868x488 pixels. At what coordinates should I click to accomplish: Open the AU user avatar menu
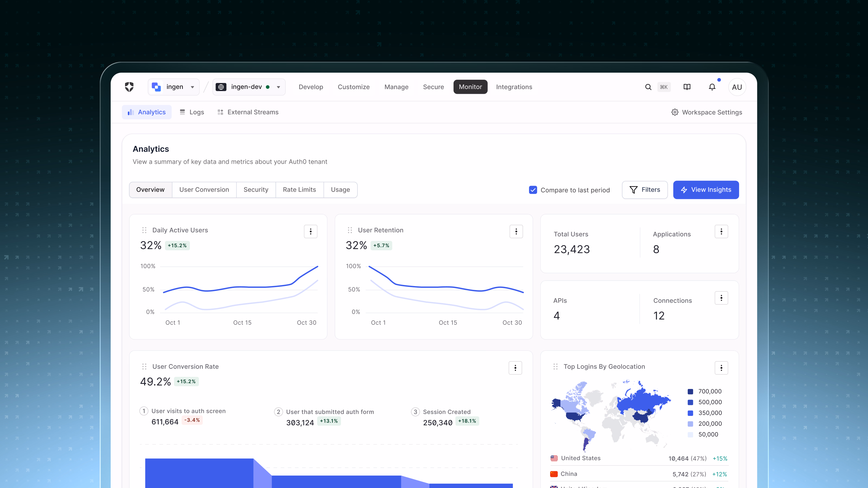coord(737,87)
